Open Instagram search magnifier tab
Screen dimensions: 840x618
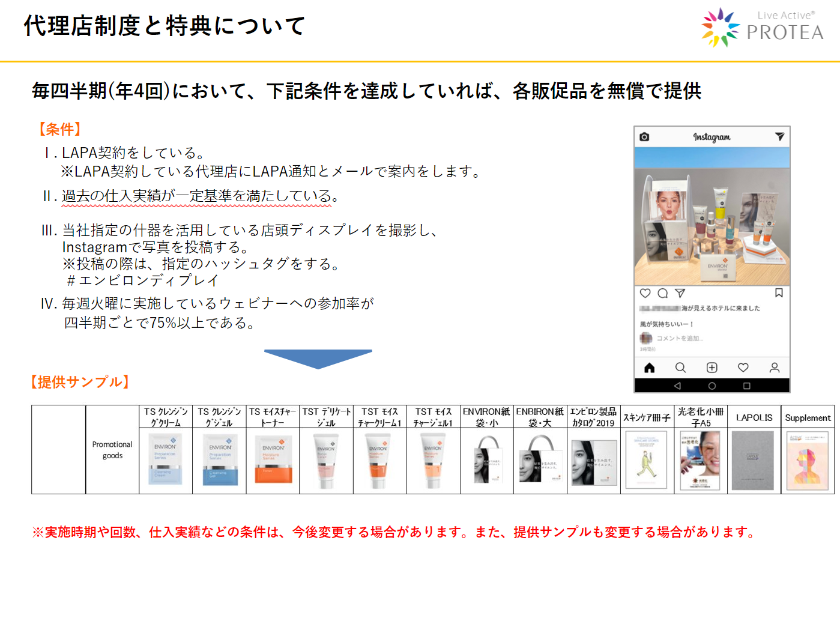point(680,368)
